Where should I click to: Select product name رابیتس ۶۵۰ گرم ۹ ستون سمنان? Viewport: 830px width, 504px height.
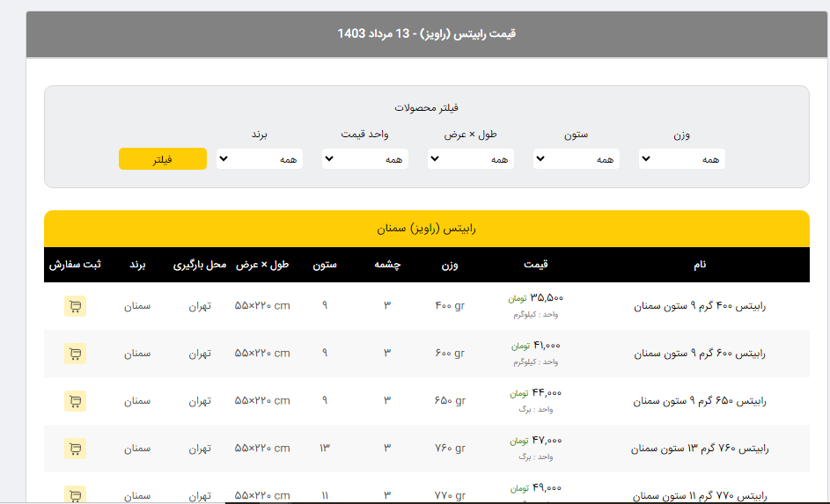pos(700,401)
